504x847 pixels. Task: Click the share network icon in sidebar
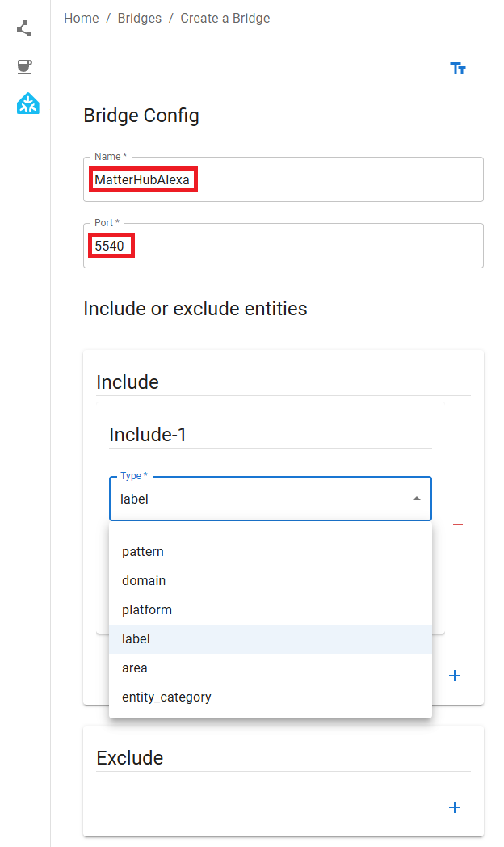(x=25, y=28)
